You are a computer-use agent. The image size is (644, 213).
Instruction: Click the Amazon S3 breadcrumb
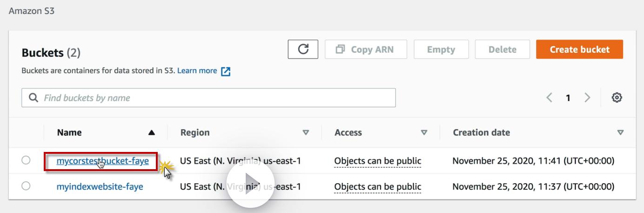tap(28, 11)
